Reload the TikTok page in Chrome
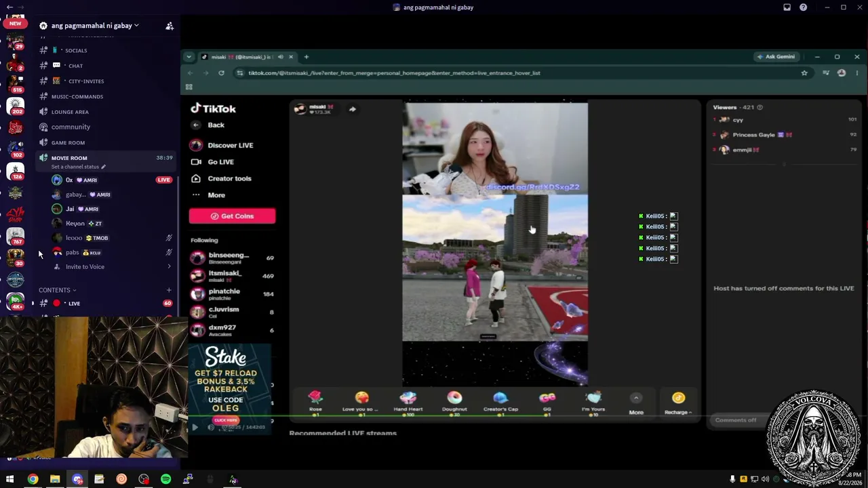Viewport: 868px width, 488px height. pyautogui.click(x=221, y=73)
